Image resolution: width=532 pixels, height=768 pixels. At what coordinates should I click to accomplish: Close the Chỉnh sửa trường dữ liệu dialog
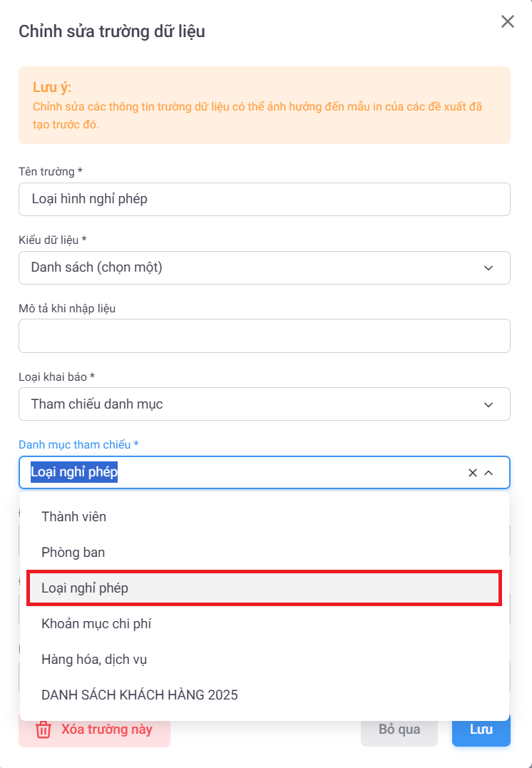507,21
